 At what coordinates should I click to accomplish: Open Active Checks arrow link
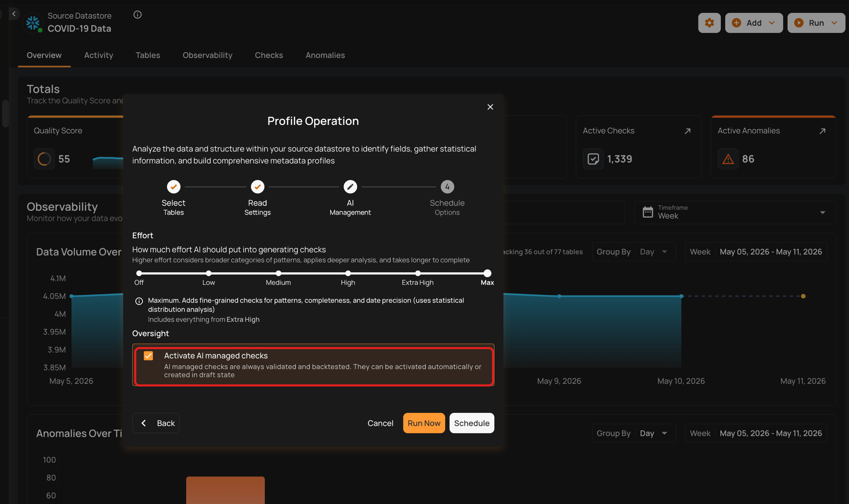(688, 131)
